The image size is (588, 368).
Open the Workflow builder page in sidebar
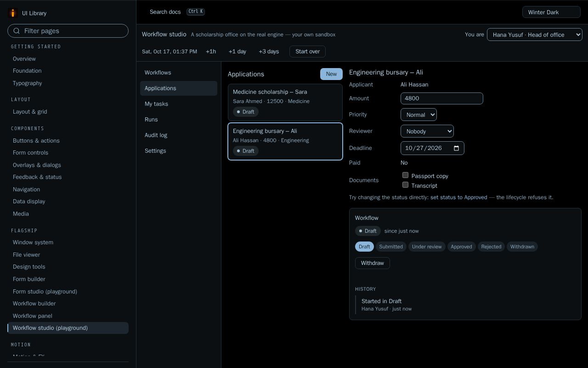coord(68,304)
